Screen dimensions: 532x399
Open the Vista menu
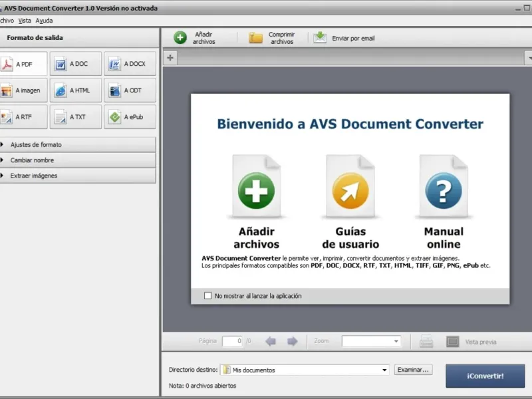tap(25, 21)
